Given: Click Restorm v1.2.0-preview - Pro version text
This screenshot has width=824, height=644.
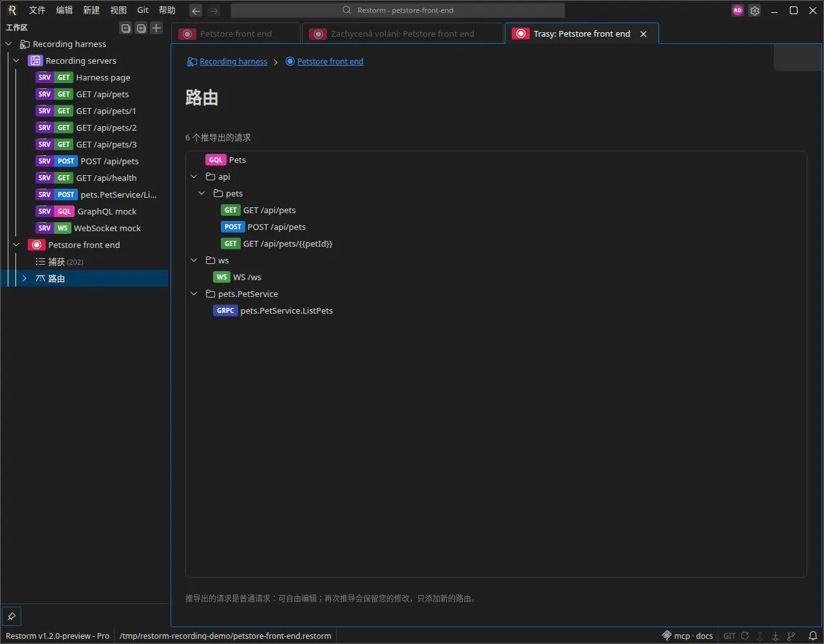Looking at the screenshot, I should pos(57,636).
